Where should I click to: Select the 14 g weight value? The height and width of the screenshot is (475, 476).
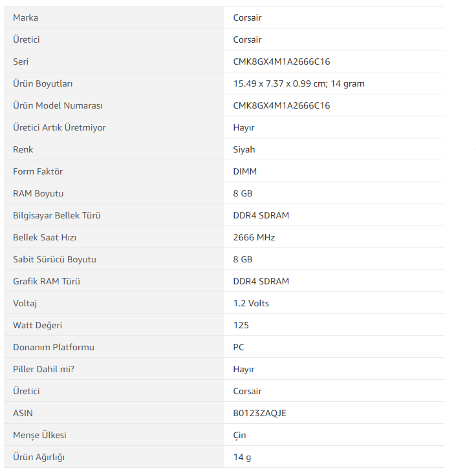click(x=242, y=457)
